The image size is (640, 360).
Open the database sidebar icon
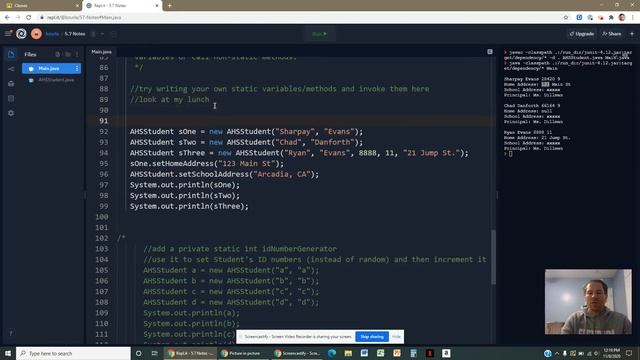(11, 98)
